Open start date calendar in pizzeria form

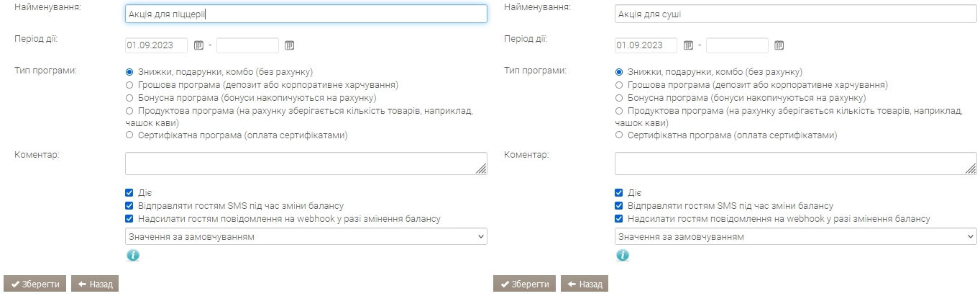(198, 45)
